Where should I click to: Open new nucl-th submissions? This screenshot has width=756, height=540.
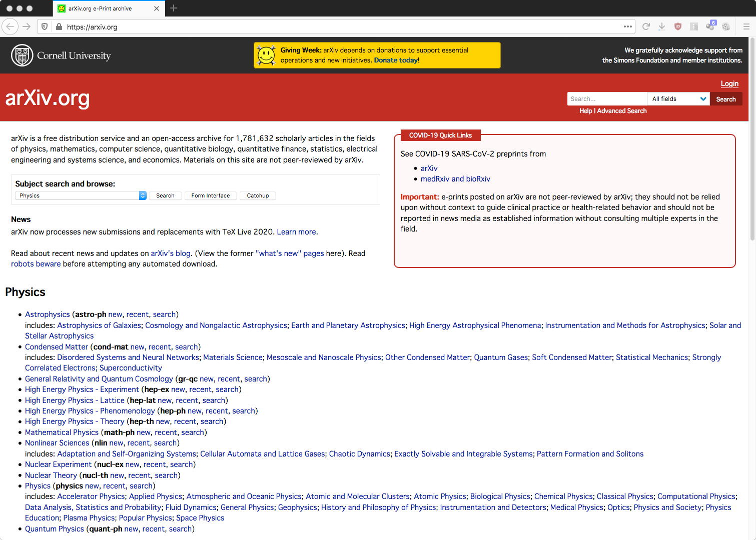(117, 475)
